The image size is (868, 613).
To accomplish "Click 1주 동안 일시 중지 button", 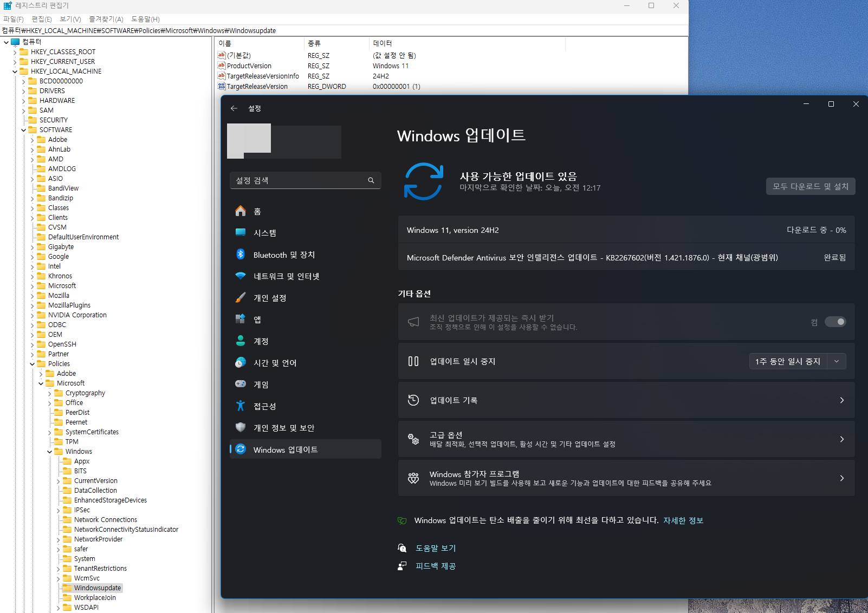I will click(788, 361).
